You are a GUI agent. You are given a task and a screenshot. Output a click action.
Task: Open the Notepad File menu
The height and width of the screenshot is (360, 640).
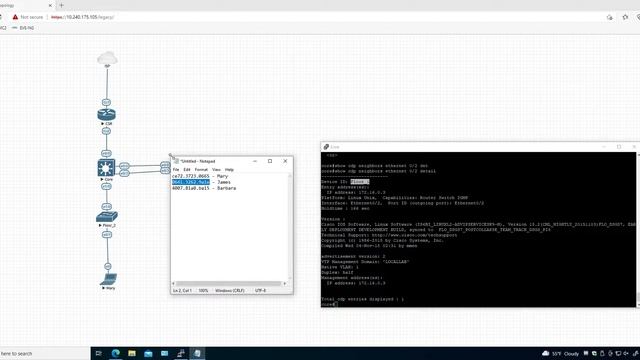(x=176, y=169)
